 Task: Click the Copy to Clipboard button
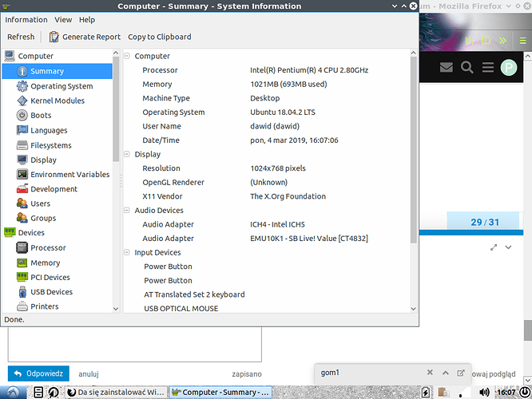coord(160,37)
